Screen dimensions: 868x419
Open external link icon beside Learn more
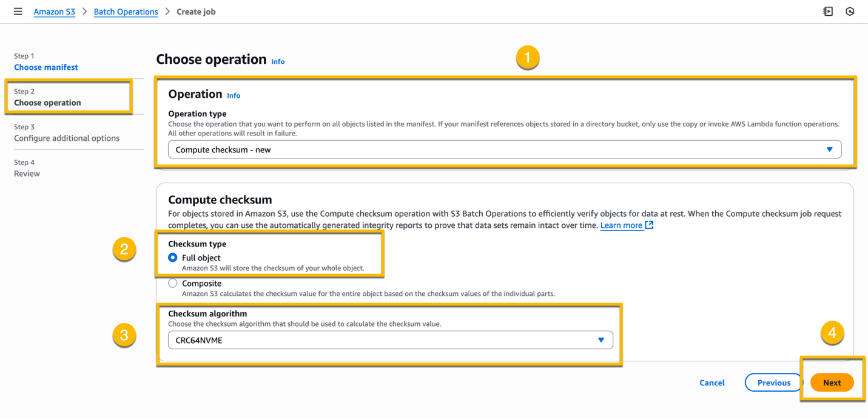click(649, 225)
